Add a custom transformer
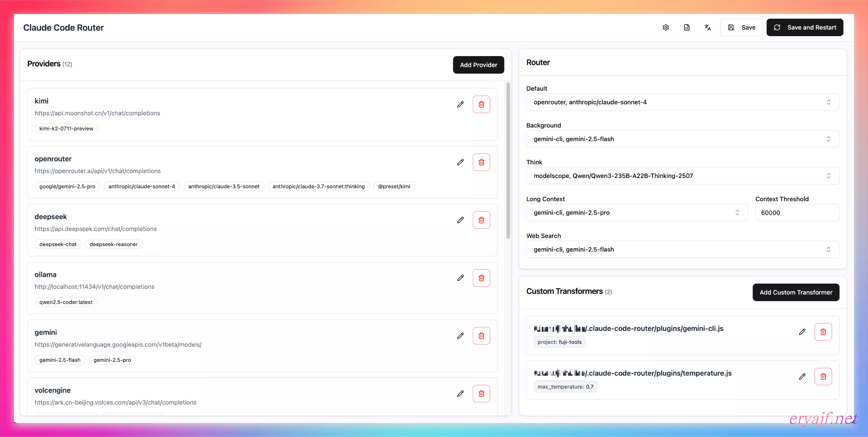 pos(796,292)
